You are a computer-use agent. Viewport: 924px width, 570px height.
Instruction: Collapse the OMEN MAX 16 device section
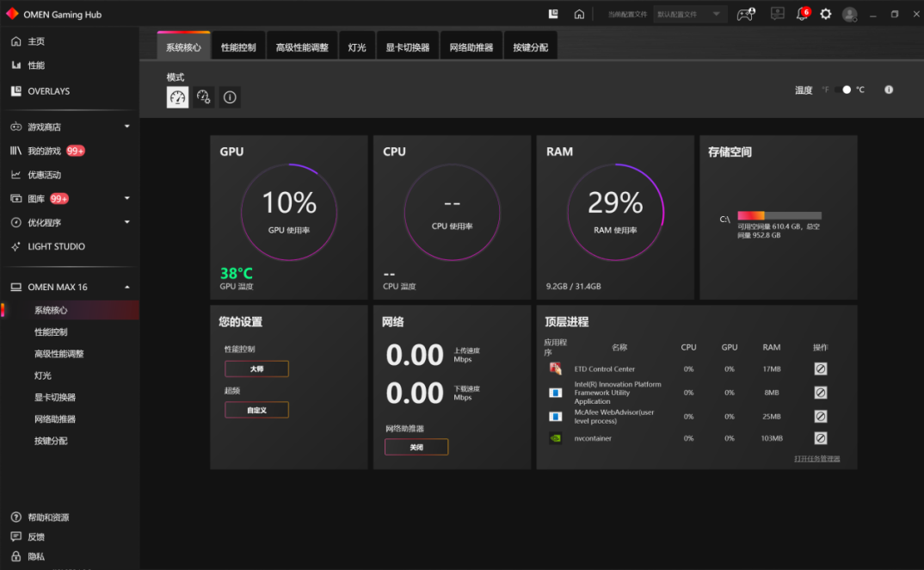click(127, 287)
